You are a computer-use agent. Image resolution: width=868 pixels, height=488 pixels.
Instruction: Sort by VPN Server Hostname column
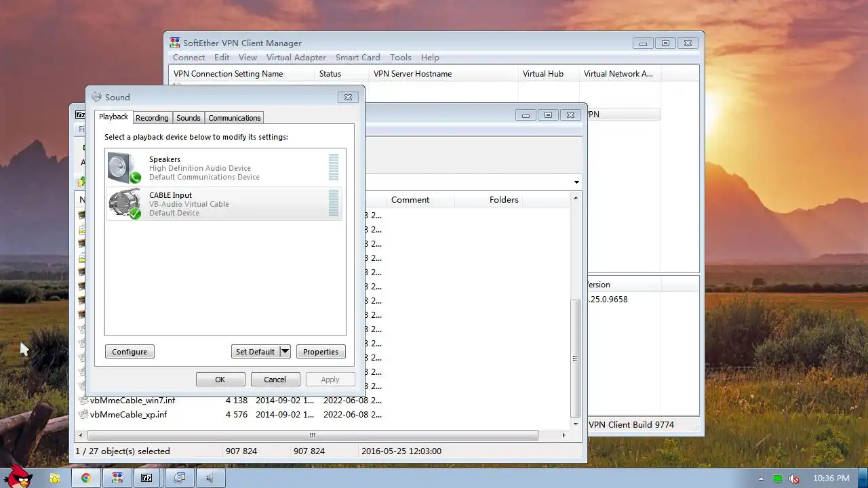pos(444,73)
